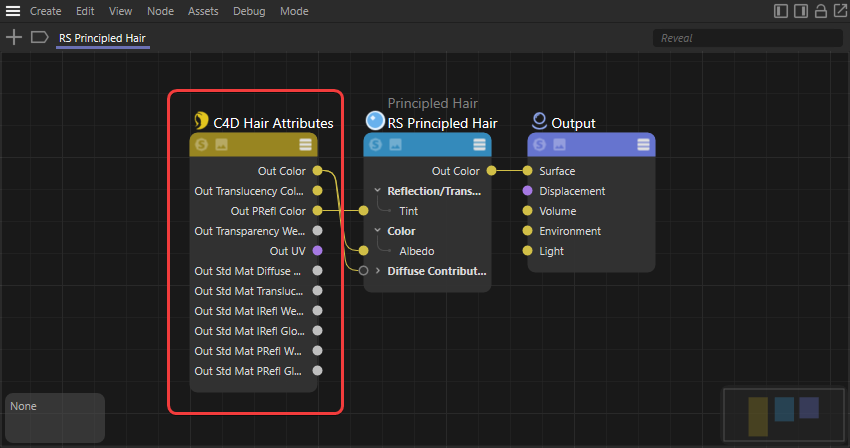Open the menu icon on the Output node header
This screenshot has width=850, height=448.
point(643,145)
